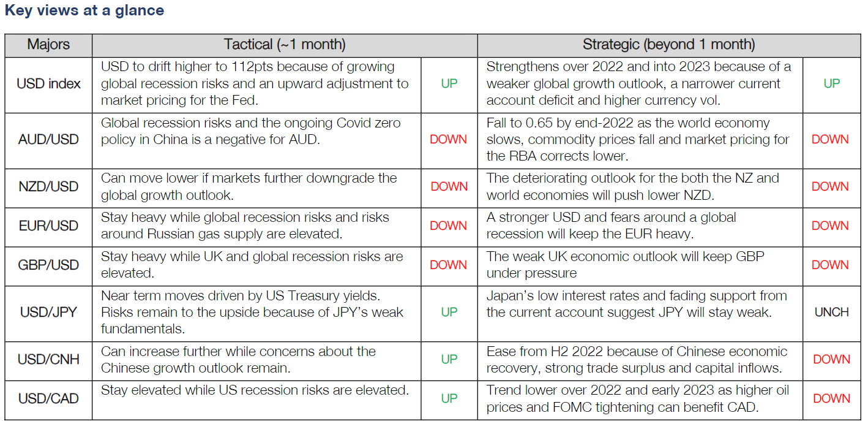Click the tactical DOWN indicator for AUD/USD
The height and width of the screenshot is (421, 868).
(x=449, y=140)
